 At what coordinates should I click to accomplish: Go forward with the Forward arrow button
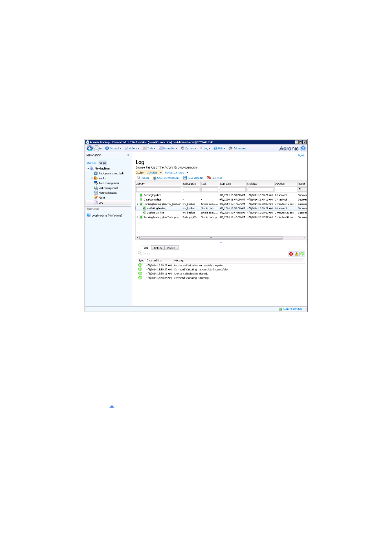tap(96, 149)
